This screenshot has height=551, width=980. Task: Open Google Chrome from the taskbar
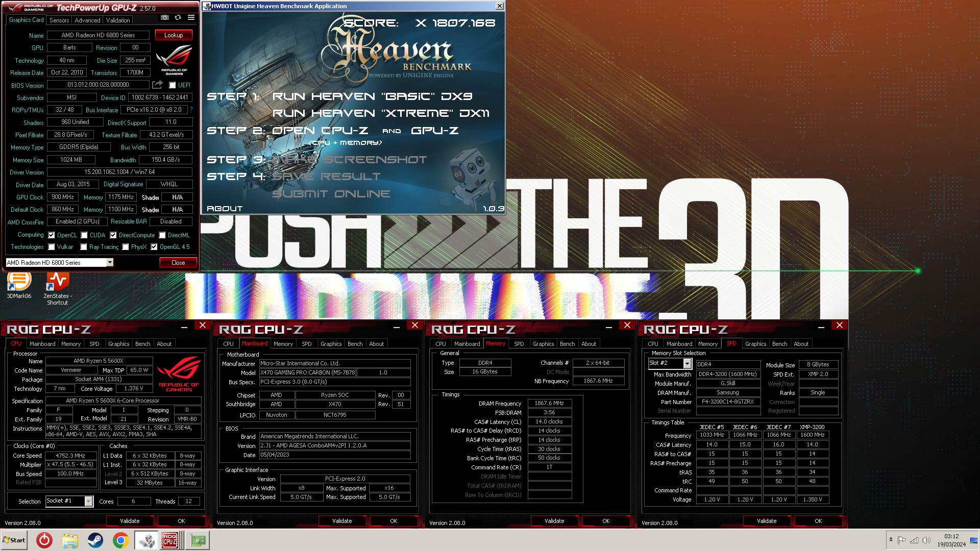coord(120,540)
